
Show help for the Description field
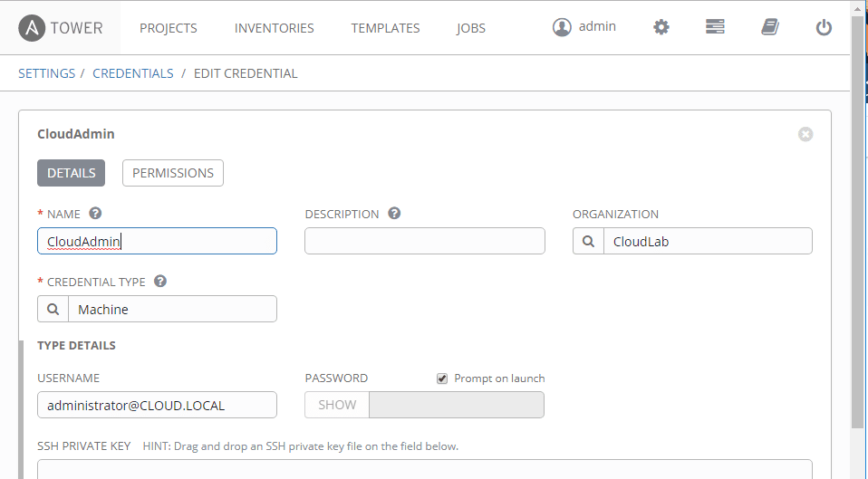pos(394,214)
